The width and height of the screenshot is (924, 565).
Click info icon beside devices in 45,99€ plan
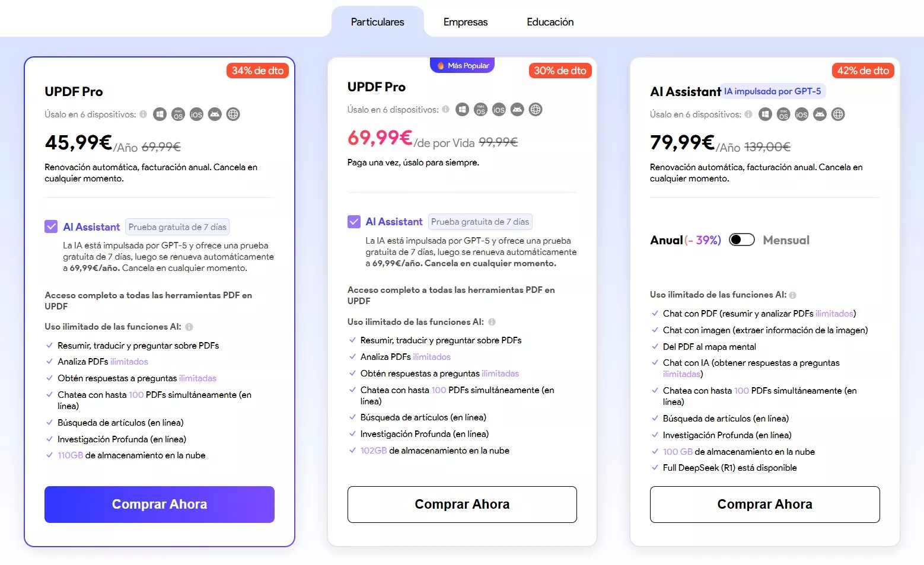pos(143,114)
